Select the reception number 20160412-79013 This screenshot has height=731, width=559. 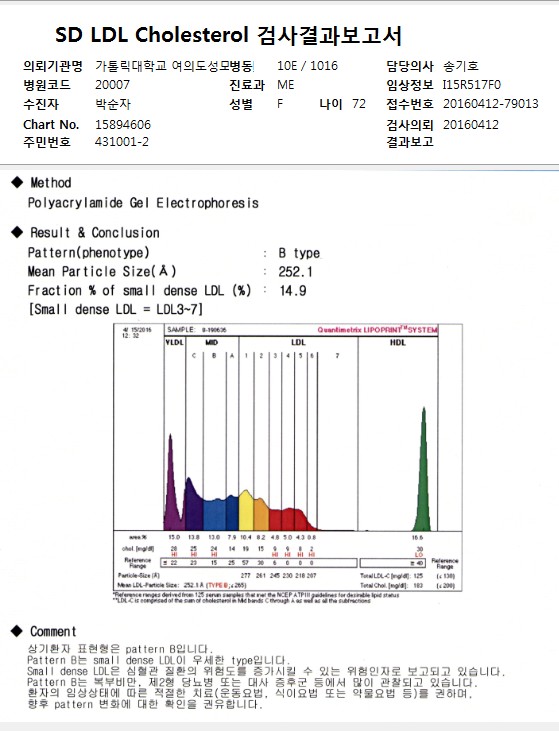coord(490,103)
